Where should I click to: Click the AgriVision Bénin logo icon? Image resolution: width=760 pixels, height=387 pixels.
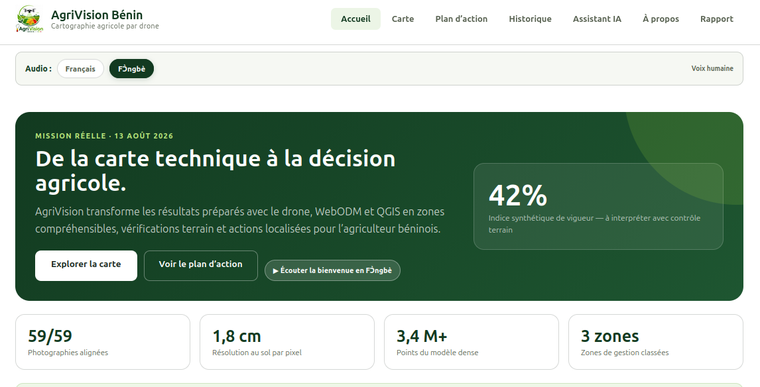[x=30, y=19]
